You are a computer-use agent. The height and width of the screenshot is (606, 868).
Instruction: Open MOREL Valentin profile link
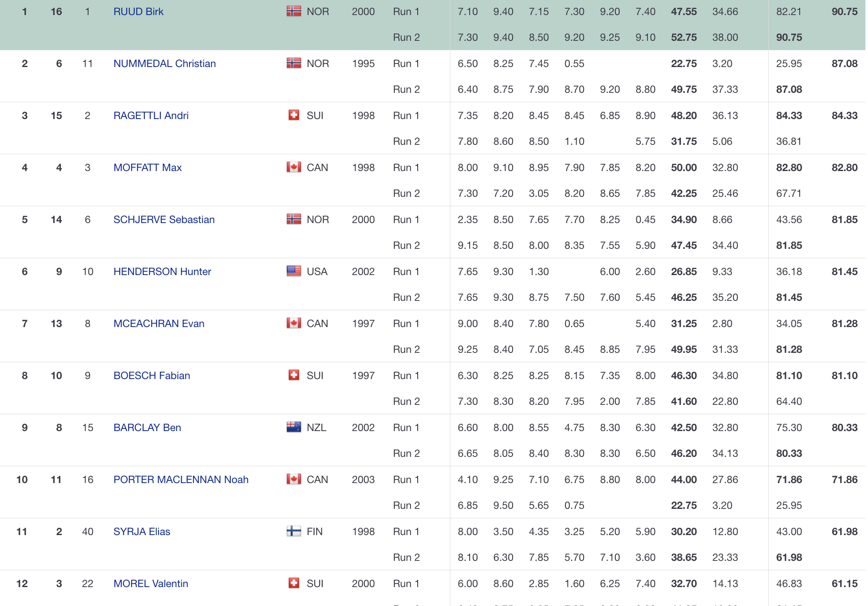coord(150,584)
